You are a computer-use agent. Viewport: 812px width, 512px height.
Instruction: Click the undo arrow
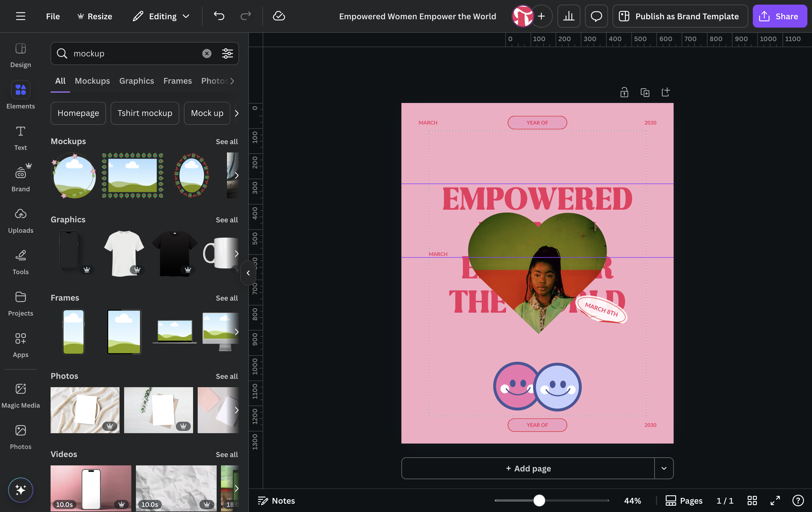point(219,16)
